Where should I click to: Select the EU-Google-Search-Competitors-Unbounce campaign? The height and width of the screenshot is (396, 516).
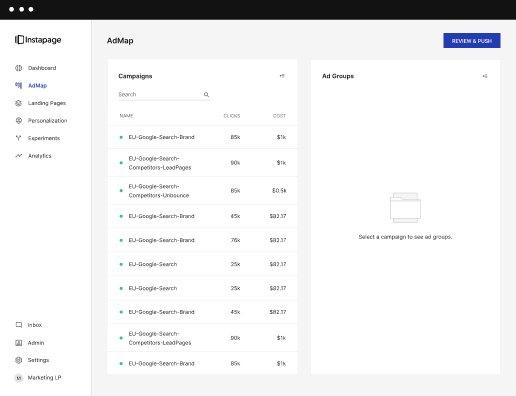202,191
